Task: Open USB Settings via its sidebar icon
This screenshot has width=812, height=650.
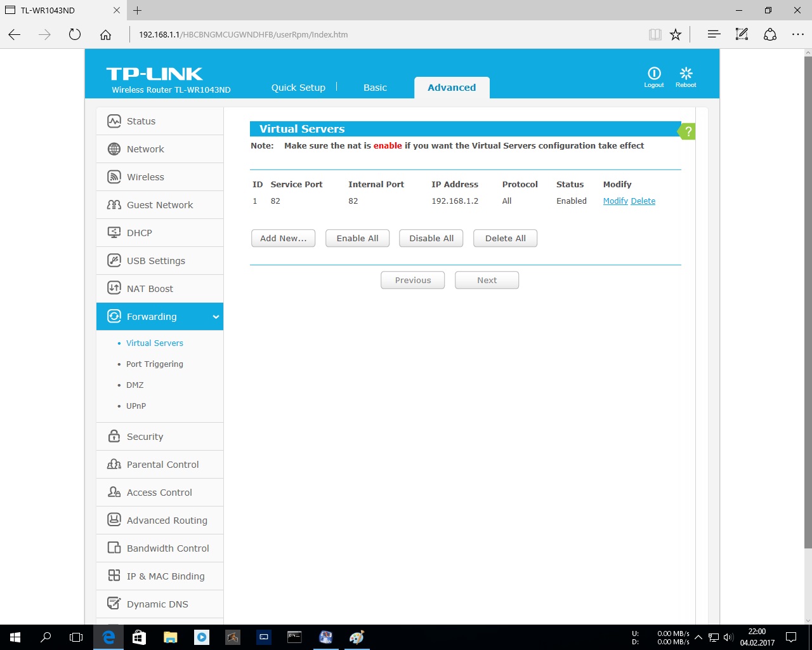Action: click(114, 261)
